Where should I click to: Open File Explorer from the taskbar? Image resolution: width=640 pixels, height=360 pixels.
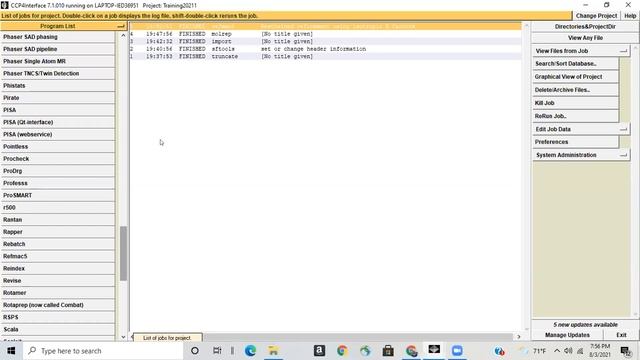click(273, 351)
